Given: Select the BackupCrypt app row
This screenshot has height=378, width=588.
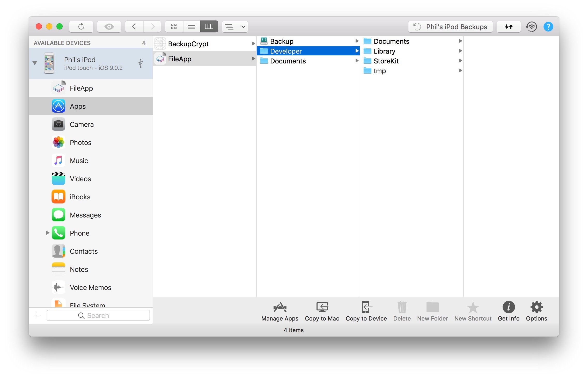Looking at the screenshot, I should click(205, 44).
